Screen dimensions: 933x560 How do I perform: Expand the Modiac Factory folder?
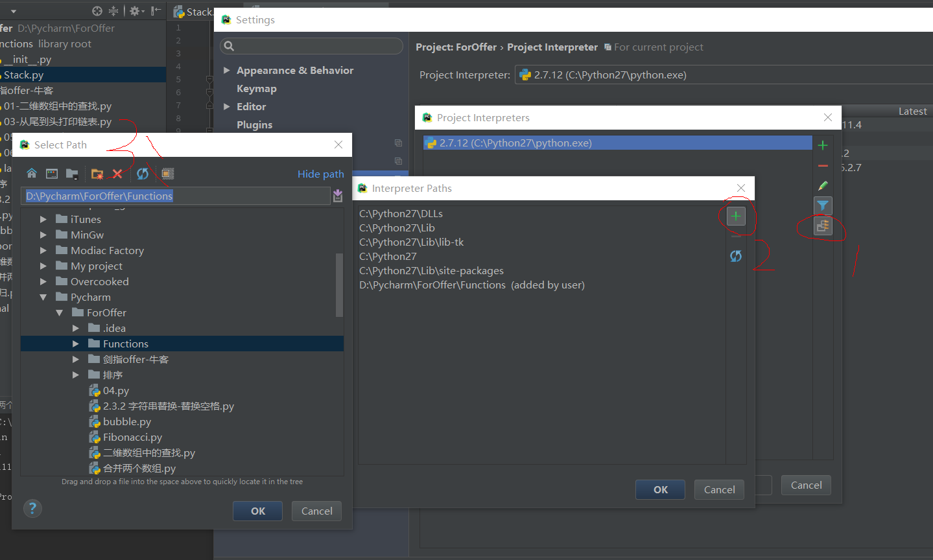point(43,250)
